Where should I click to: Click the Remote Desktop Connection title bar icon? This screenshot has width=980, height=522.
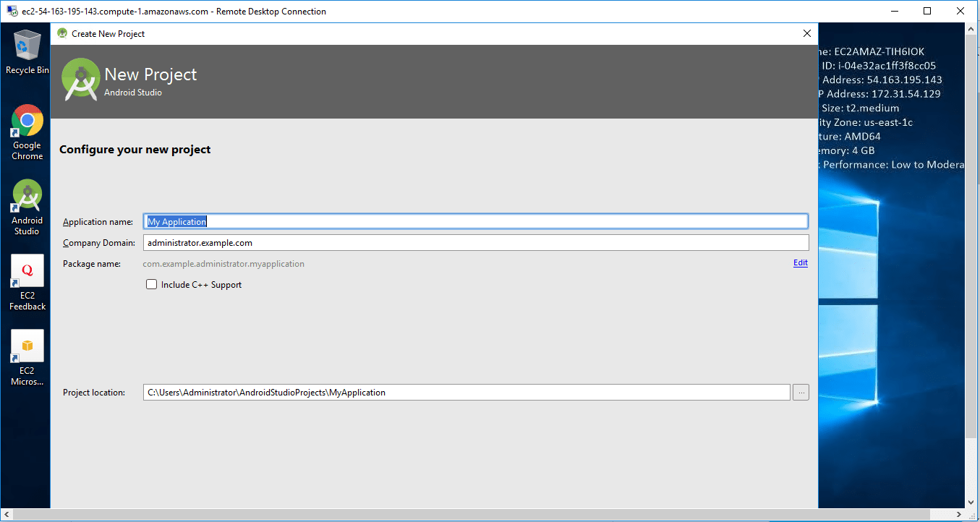(12, 11)
